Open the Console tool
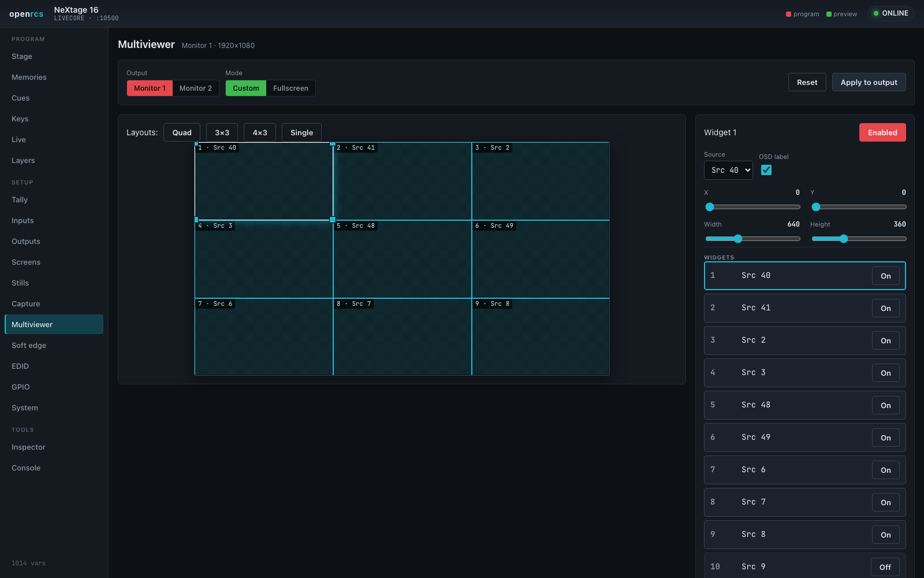 coord(54,468)
